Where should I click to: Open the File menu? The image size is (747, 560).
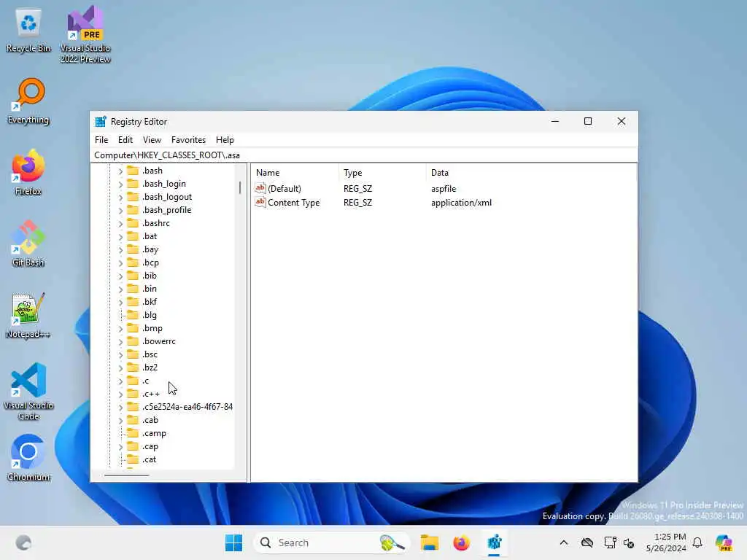coord(101,140)
